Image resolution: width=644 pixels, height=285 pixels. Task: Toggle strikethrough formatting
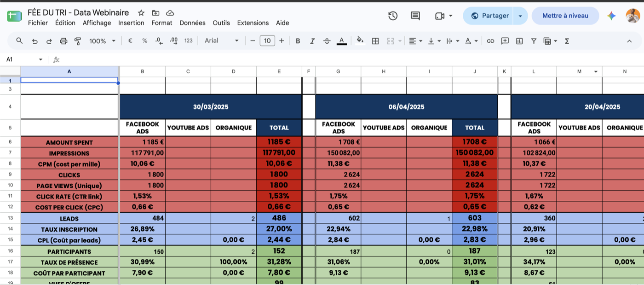point(327,41)
